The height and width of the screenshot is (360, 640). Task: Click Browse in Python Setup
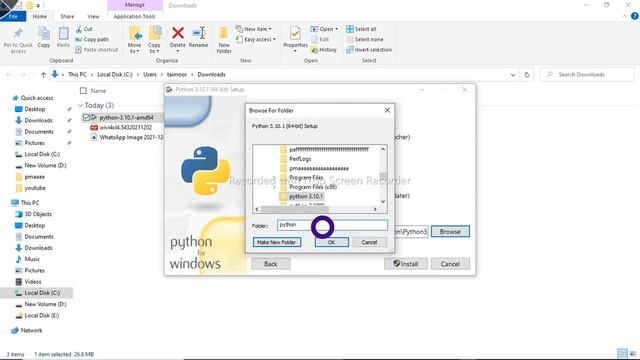(x=450, y=231)
